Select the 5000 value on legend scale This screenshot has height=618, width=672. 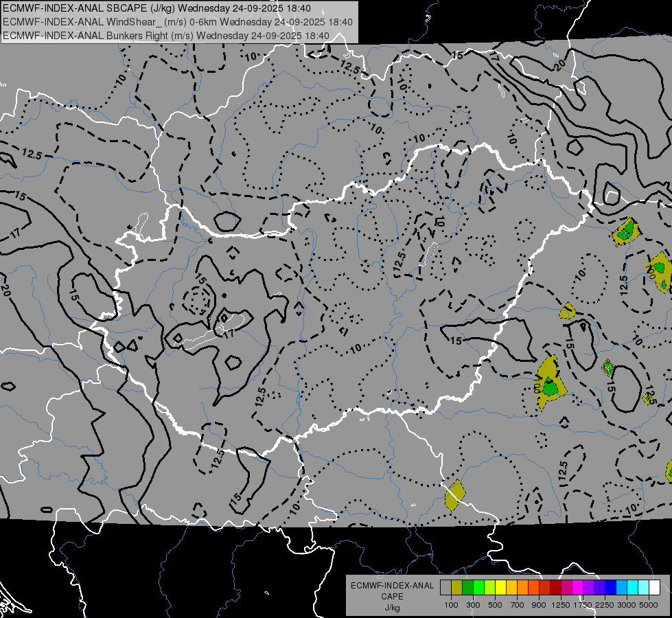649,605
